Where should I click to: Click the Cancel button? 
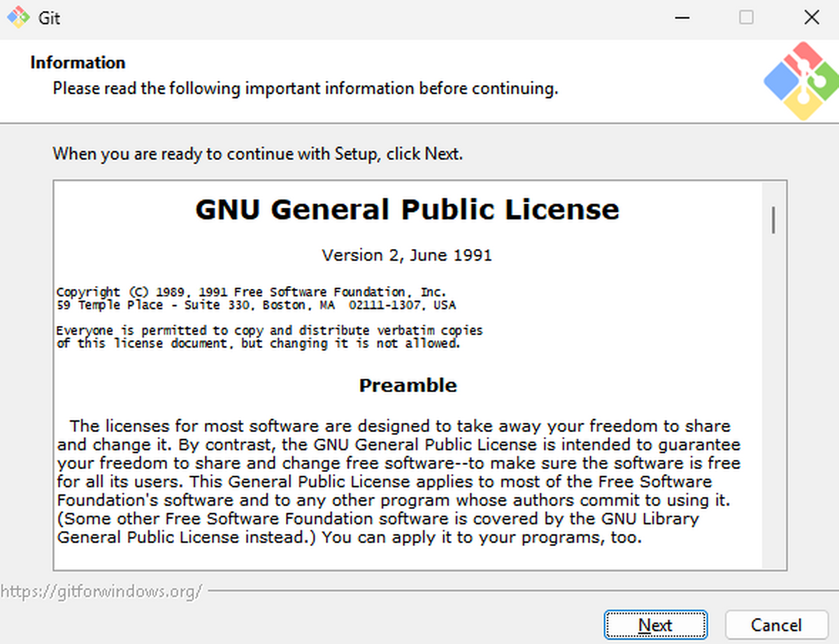pos(776,625)
